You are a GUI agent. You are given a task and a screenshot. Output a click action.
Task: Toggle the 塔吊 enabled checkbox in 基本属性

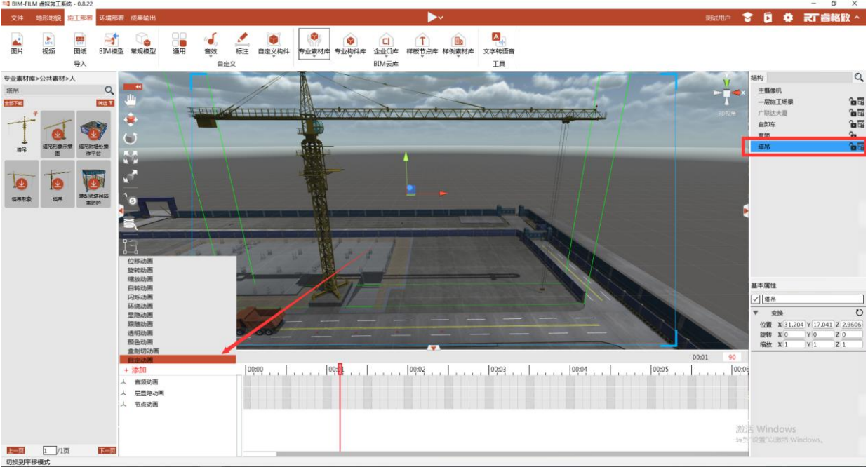(756, 299)
